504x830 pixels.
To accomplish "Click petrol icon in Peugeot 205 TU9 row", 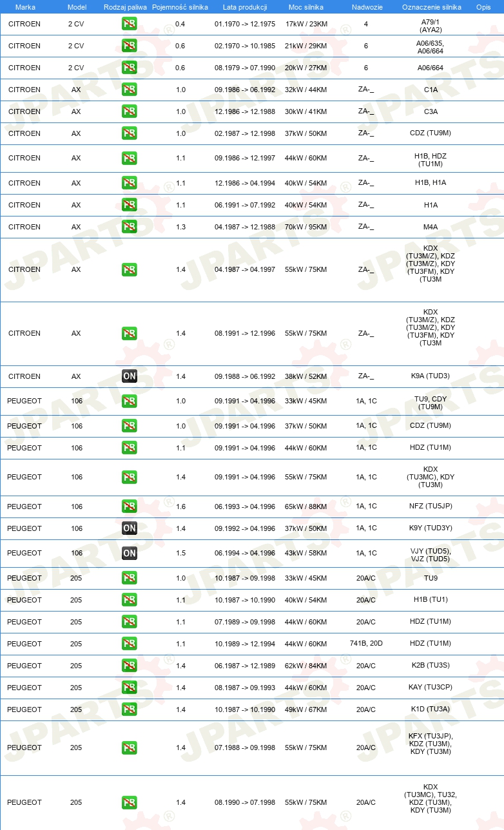I will pyautogui.click(x=130, y=578).
